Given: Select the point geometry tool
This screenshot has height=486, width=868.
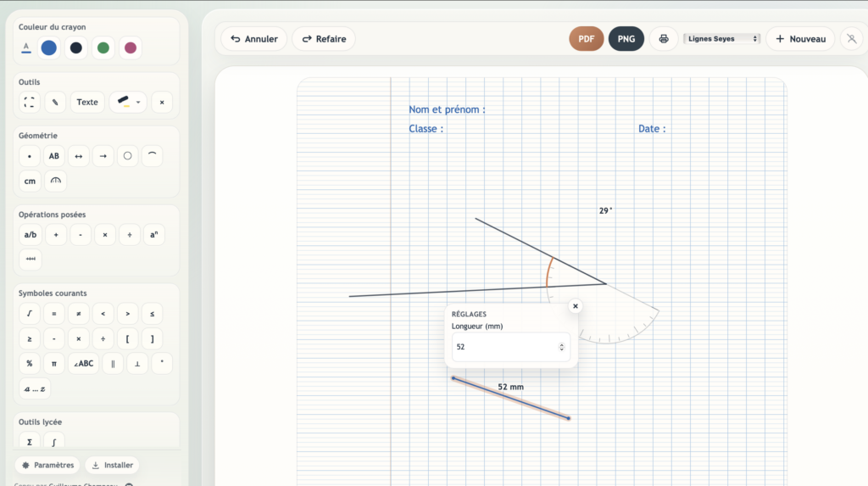Looking at the screenshot, I should click(30, 156).
